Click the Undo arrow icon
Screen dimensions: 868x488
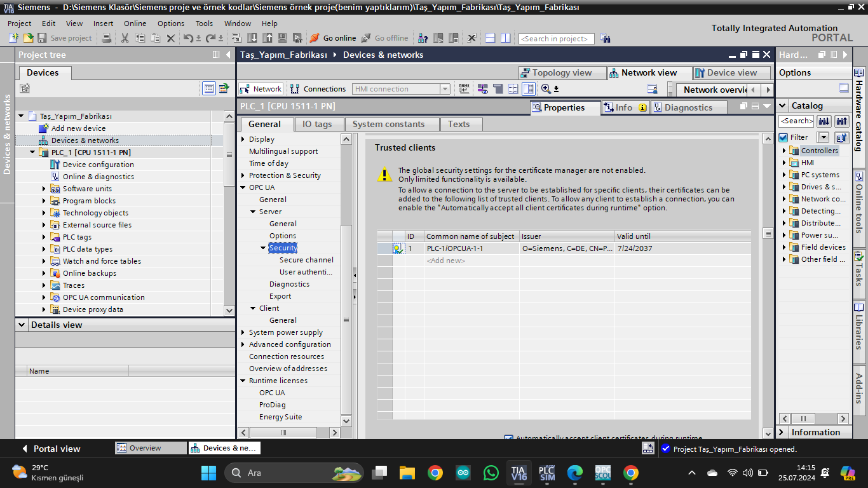[188, 38]
